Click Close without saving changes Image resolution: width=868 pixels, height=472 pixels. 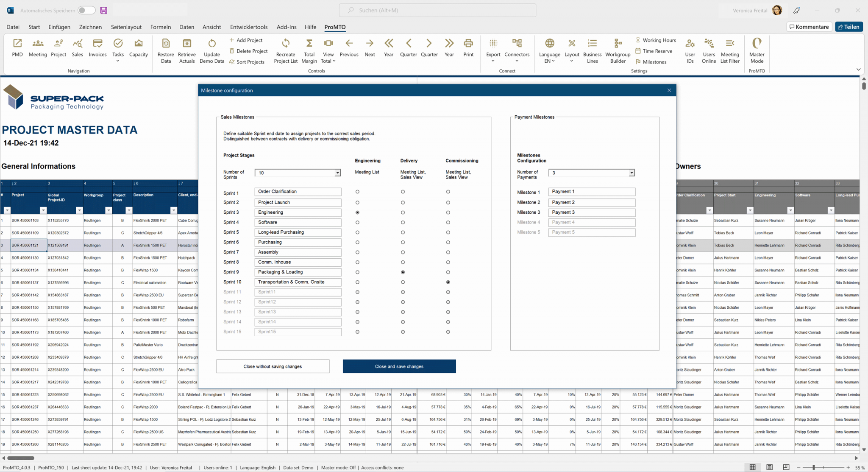[273, 366]
